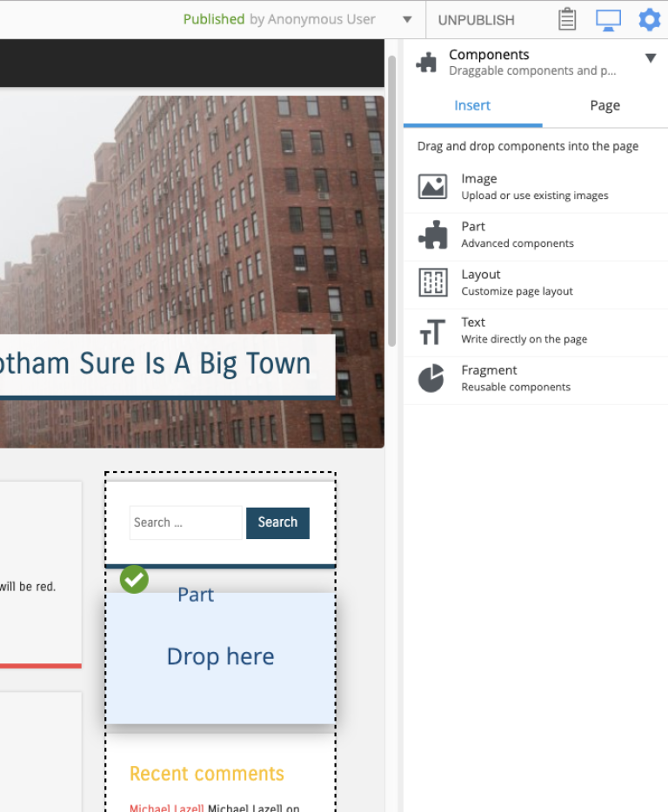Click the UNPUBLISH button
The width and height of the screenshot is (668, 812).
476,19
